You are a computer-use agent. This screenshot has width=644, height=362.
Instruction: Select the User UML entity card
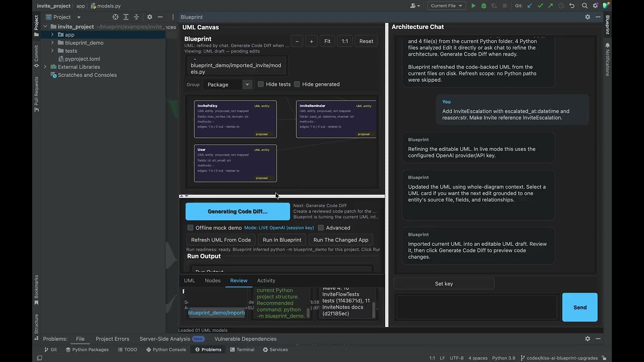point(235,163)
